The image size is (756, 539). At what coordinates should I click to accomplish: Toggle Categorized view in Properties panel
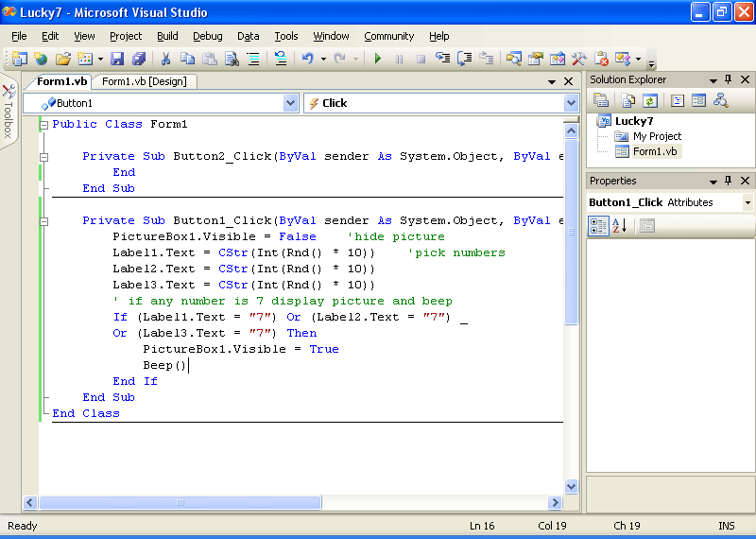(x=598, y=225)
